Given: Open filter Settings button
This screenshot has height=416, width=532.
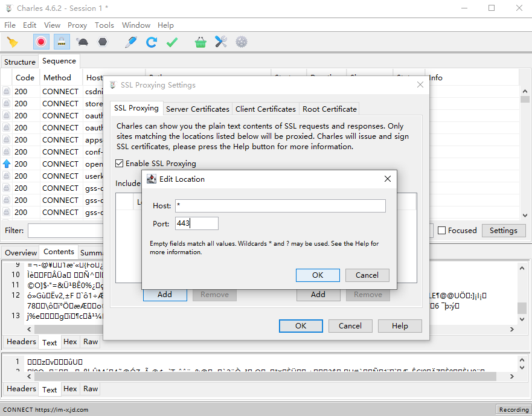Looking at the screenshot, I should pyautogui.click(x=504, y=231).
